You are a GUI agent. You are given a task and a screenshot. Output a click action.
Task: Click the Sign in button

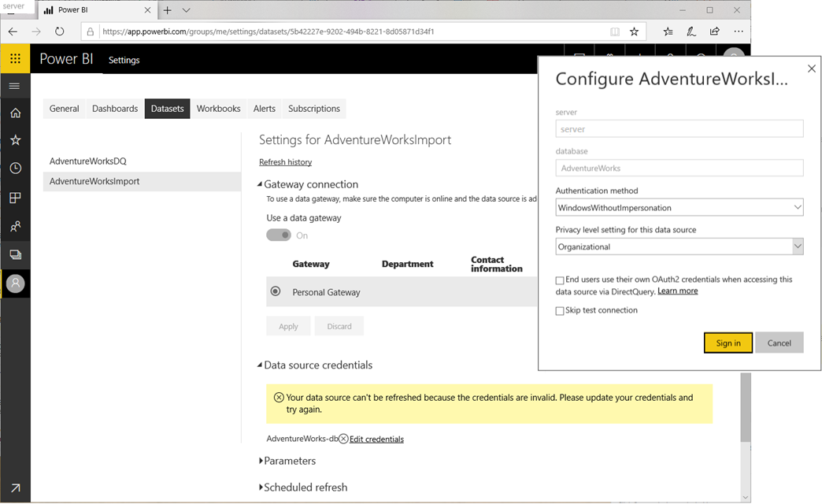(x=728, y=343)
